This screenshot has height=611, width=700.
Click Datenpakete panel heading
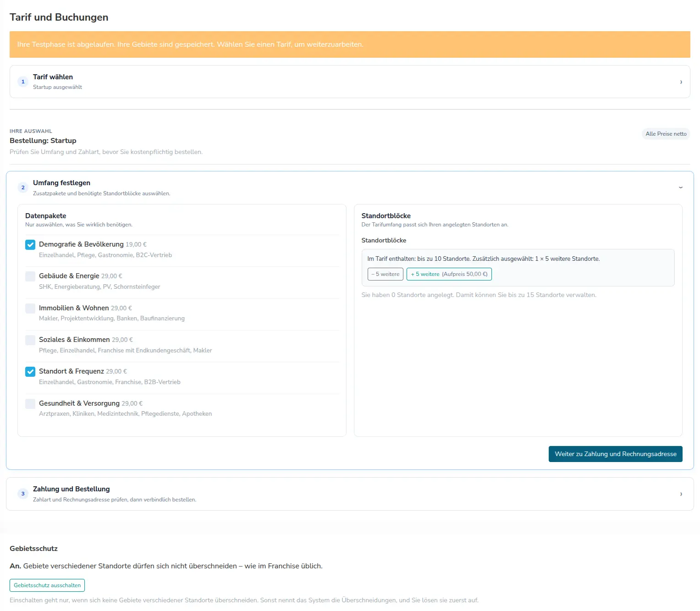[x=46, y=216]
